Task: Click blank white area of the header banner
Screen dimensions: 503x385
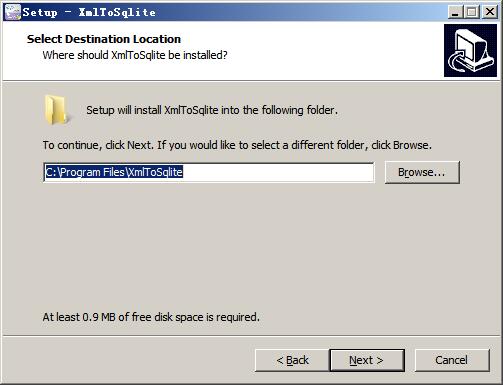Action: tap(333, 50)
